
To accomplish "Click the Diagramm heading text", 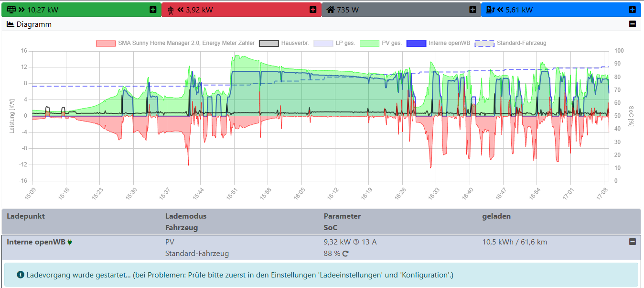I will 34,24.
